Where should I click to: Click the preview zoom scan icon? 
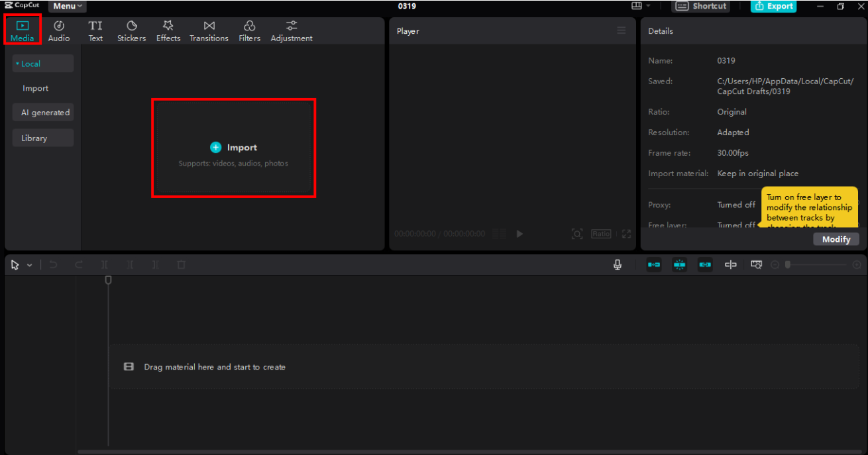(577, 234)
